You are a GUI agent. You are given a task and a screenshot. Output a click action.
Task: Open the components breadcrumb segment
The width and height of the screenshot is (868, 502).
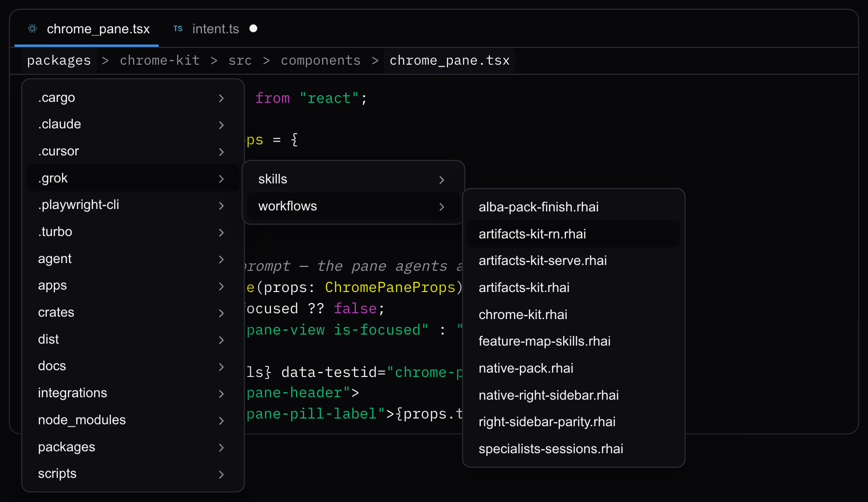click(321, 60)
